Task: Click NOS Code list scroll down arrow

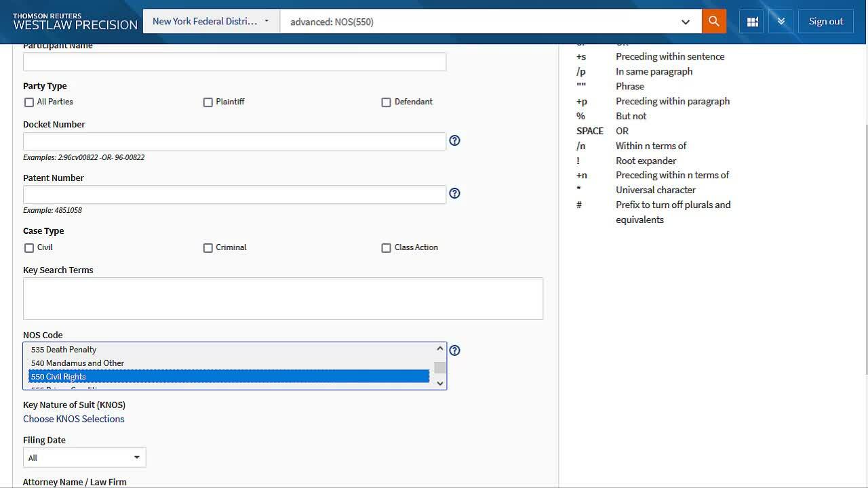Action: pos(440,384)
